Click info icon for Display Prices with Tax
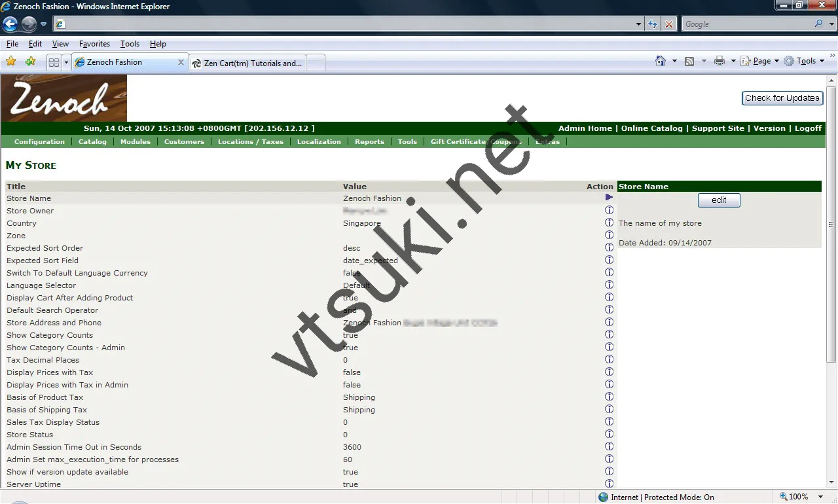This screenshot has width=838, height=504. pyautogui.click(x=609, y=372)
